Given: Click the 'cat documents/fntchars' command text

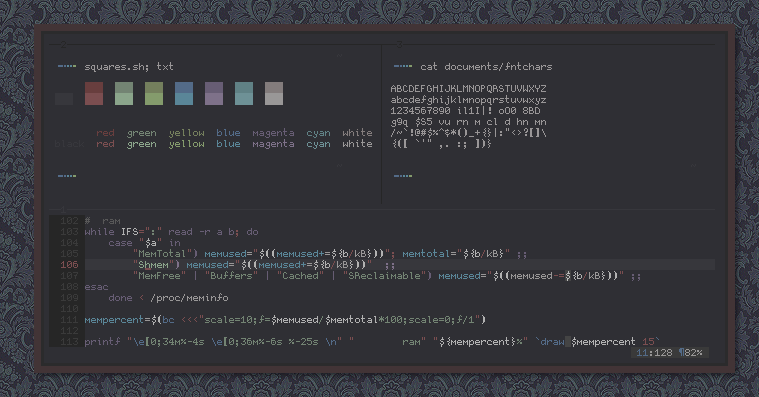Looking at the screenshot, I should [x=486, y=67].
